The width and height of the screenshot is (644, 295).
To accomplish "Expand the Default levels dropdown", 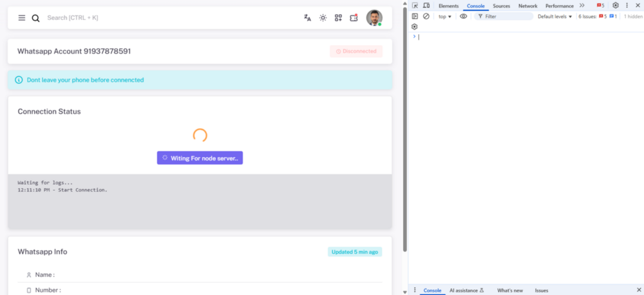I will 554,16.
